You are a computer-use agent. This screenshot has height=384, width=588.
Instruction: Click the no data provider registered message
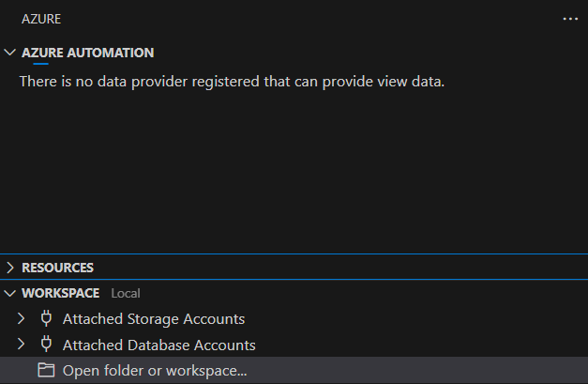(x=233, y=82)
